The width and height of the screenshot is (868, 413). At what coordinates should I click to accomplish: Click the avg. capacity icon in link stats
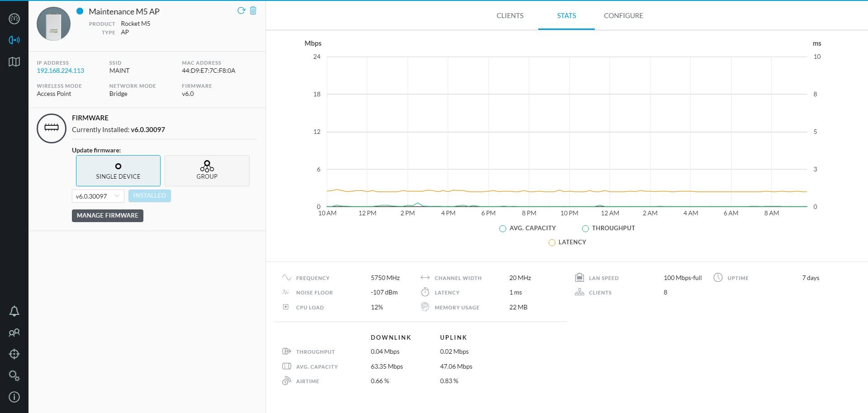click(286, 366)
